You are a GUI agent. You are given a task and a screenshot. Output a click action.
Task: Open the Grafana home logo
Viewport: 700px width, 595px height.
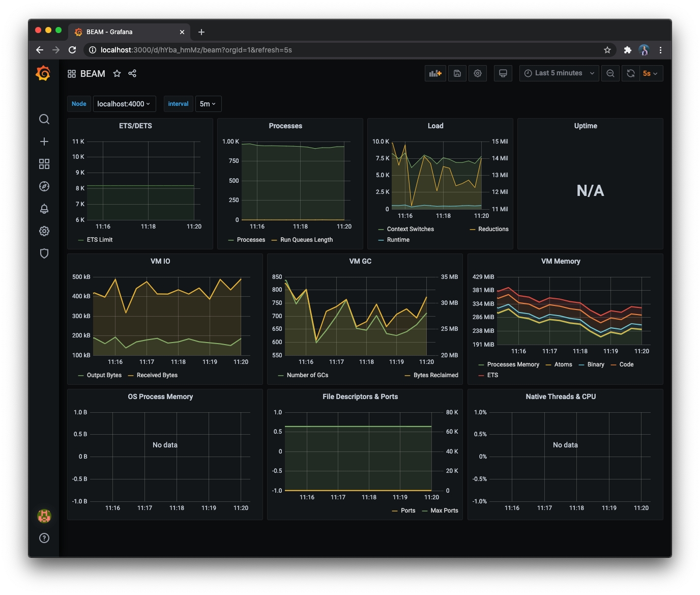coord(44,73)
